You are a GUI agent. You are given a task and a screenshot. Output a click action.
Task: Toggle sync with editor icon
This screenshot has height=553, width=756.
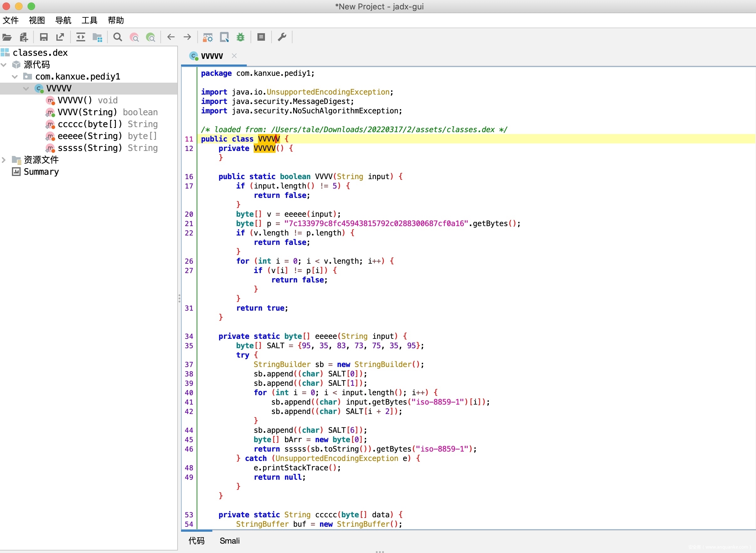click(x=81, y=37)
